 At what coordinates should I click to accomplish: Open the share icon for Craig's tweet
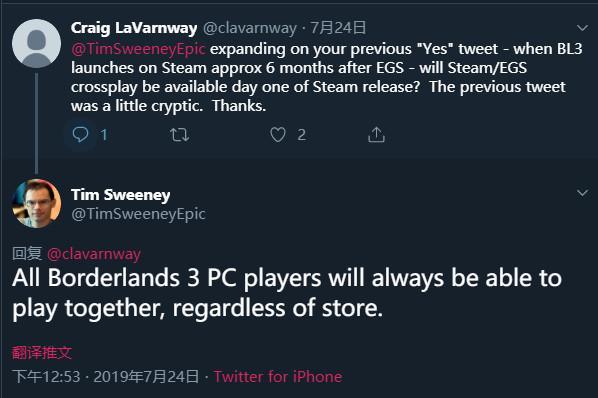[x=376, y=135]
